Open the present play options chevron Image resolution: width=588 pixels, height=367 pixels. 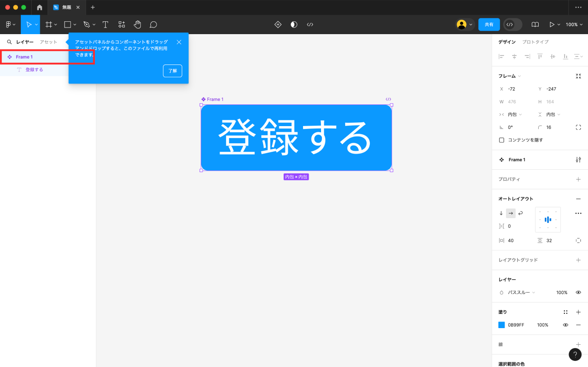click(559, 24)
